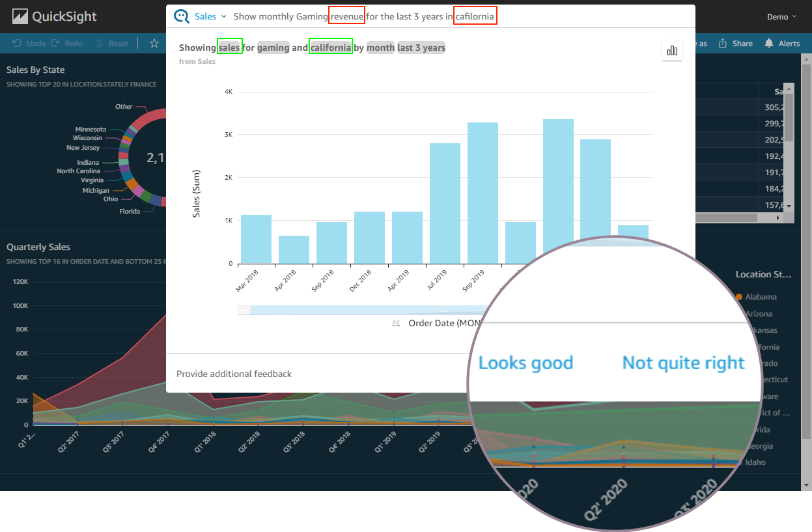The height and width of the screenshot is (532, 812).
Task: Open the Sales topic dropdown
Action: coord(210,16)
